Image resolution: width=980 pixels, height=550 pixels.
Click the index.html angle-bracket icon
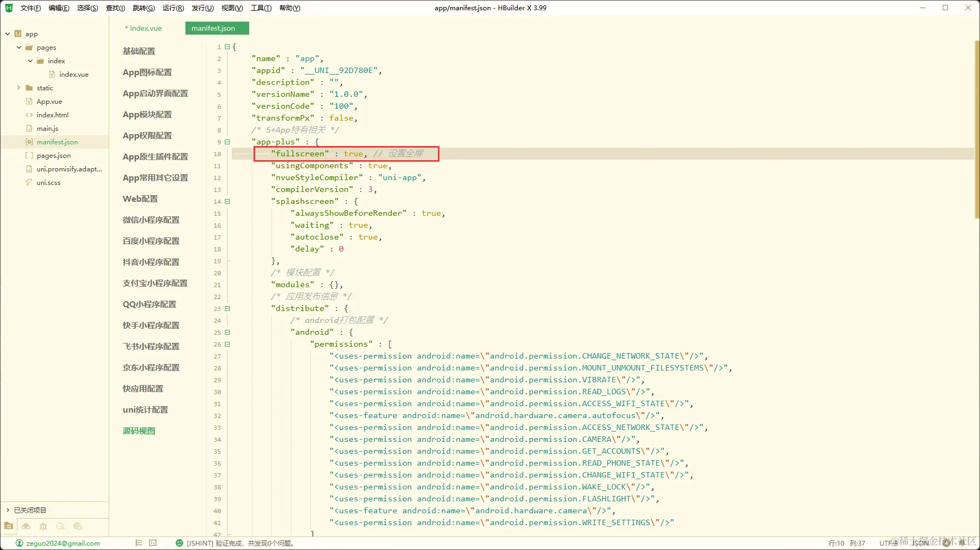pyautogui.click(x=29, y=115)
